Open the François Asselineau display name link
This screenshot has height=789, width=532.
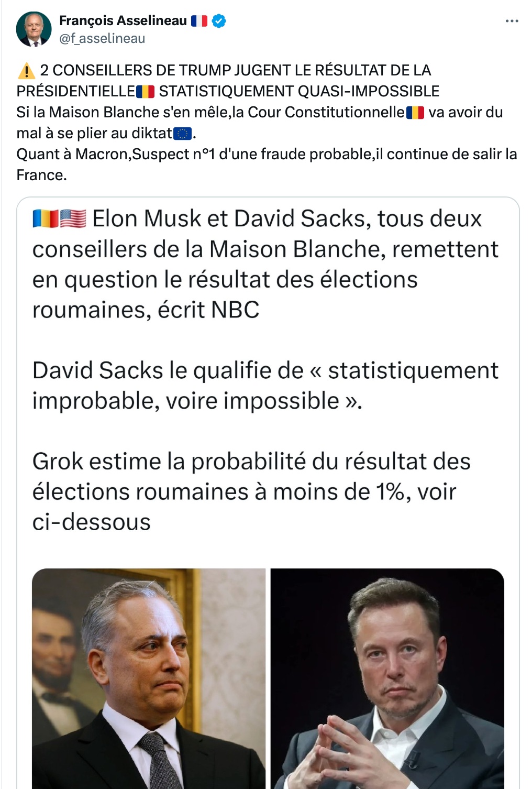tap(123, 20)
